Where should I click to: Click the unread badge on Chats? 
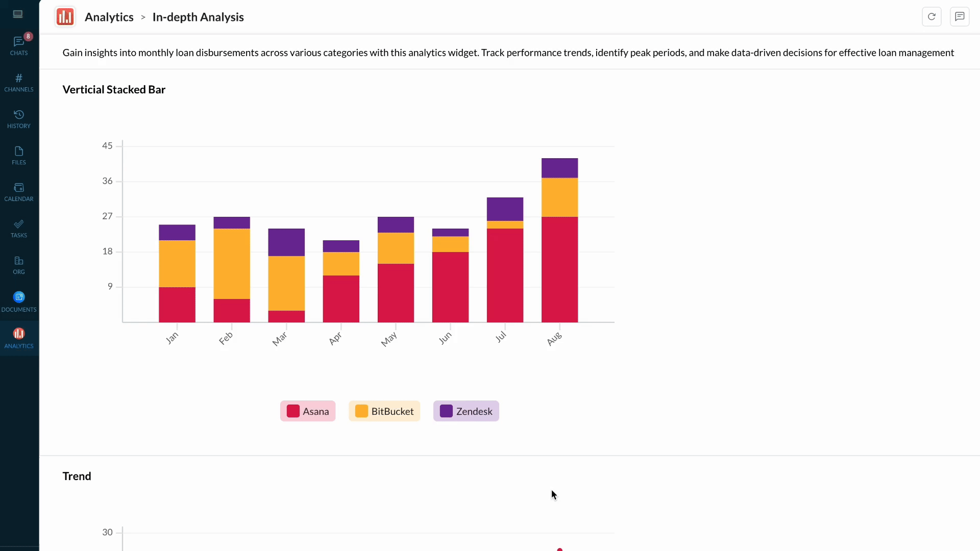tap(29, 36)
